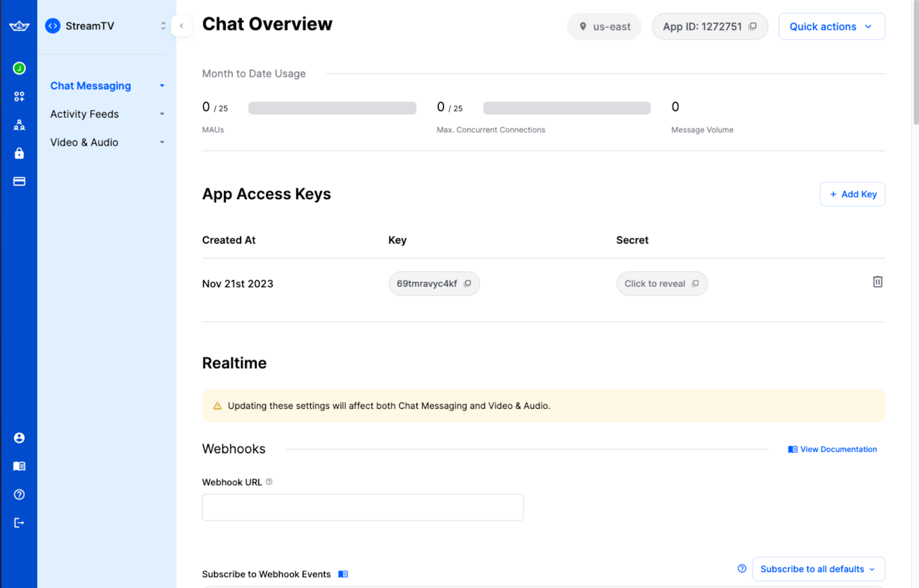Select the green organization avatar icon

pyautogui.click(x=19, y=68)
